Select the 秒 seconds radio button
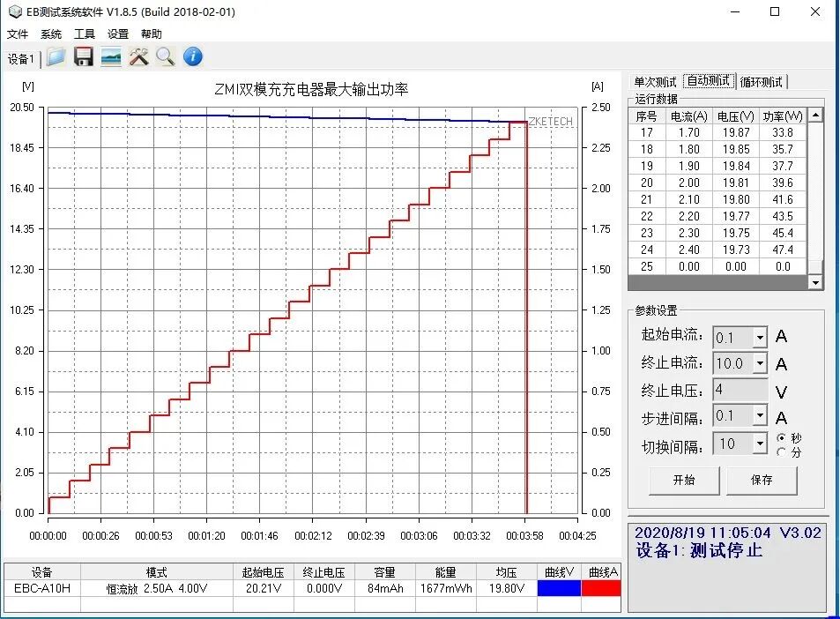840x619 pixels. [x=782, y=438]
